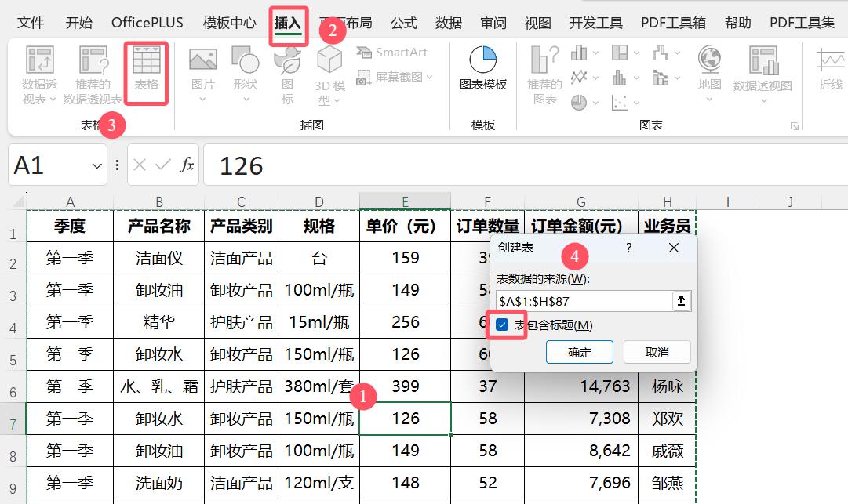Click the 3D Models (3D 模型) icon
This screenshot has height=504, width=848.
click(x=329, y=60)
